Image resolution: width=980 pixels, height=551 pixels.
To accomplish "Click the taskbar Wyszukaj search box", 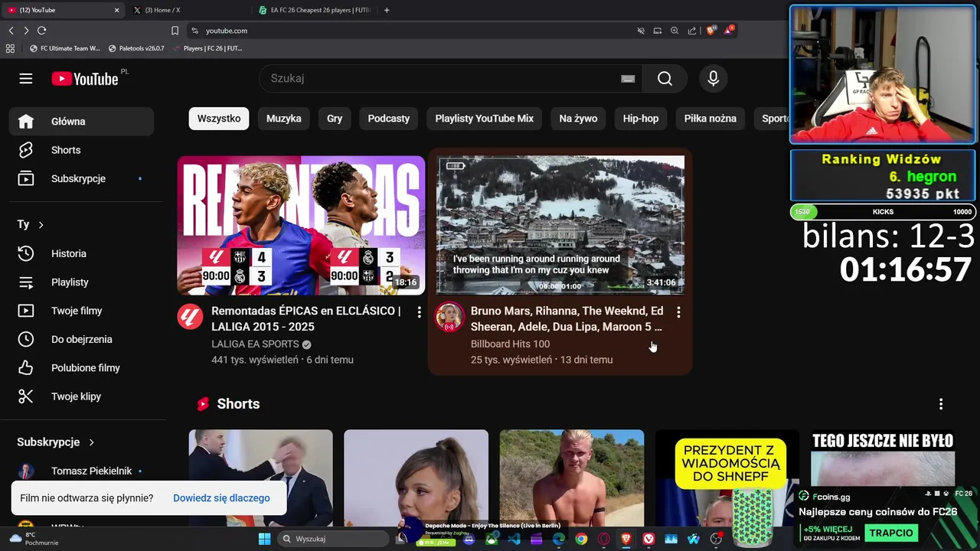I will coord(332,539).
